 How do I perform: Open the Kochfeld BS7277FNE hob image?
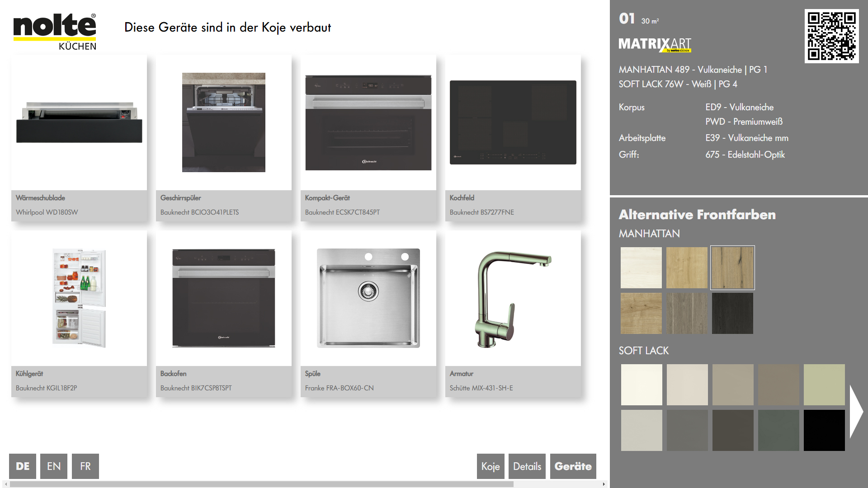pyautogui.click(x=513, y=122)
